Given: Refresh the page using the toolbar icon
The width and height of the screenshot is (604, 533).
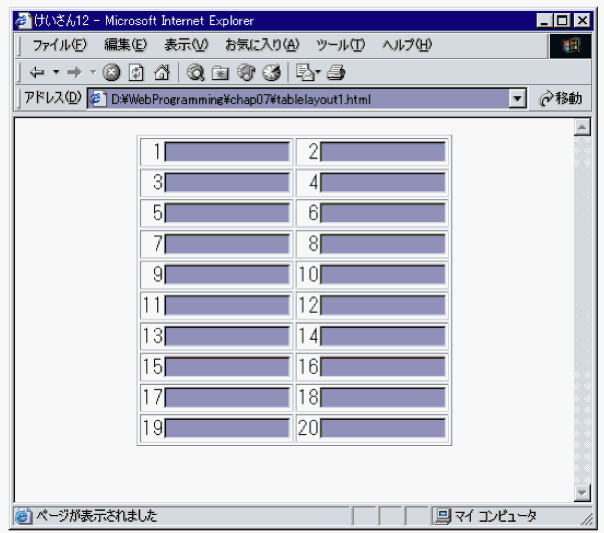Looking at the screenshot, I should (x=135, y=72).
